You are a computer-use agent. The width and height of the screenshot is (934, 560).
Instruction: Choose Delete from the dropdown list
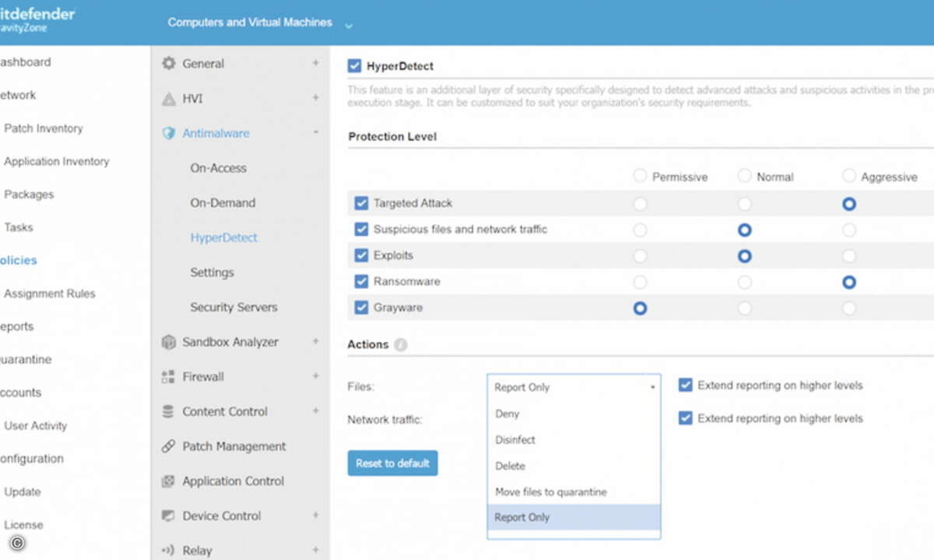click(x=574, y=466)
